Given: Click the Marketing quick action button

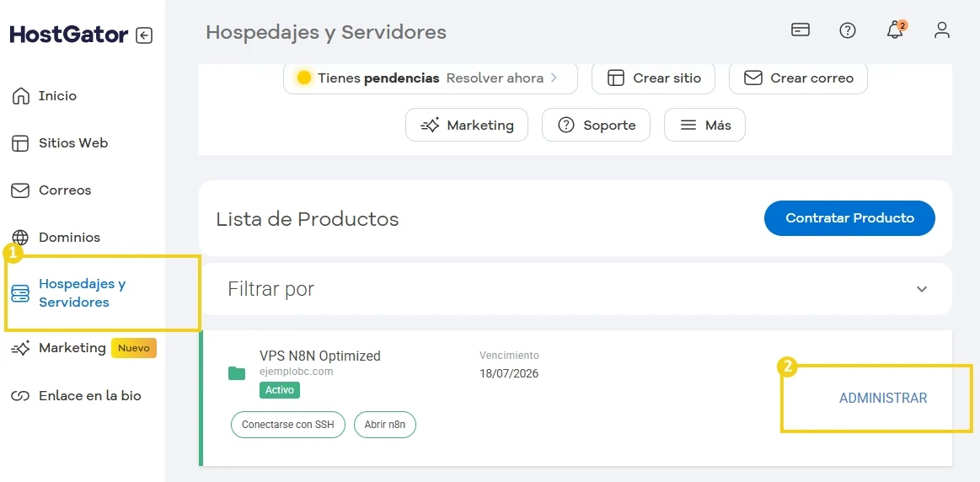Looking at the screenshot, I should tap(467, 125).
